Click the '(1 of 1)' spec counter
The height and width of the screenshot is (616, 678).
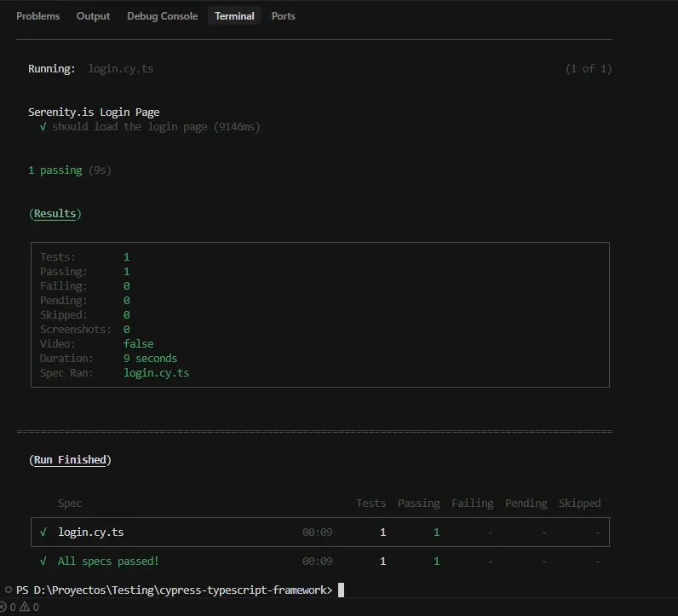coord(589,69)
